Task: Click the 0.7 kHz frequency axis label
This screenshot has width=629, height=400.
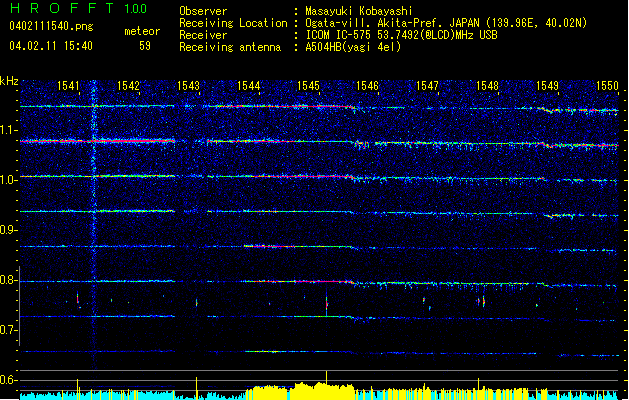Action: coord(9,330)
